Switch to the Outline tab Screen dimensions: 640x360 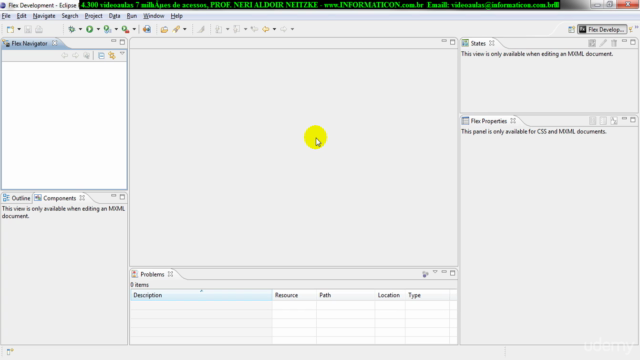(17, 198)
